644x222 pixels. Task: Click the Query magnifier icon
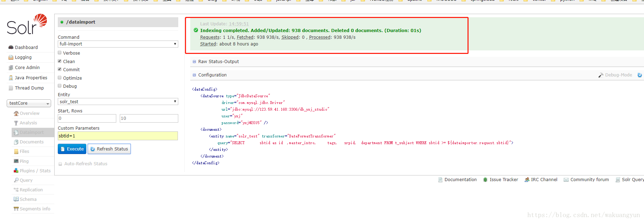[16, 180]
